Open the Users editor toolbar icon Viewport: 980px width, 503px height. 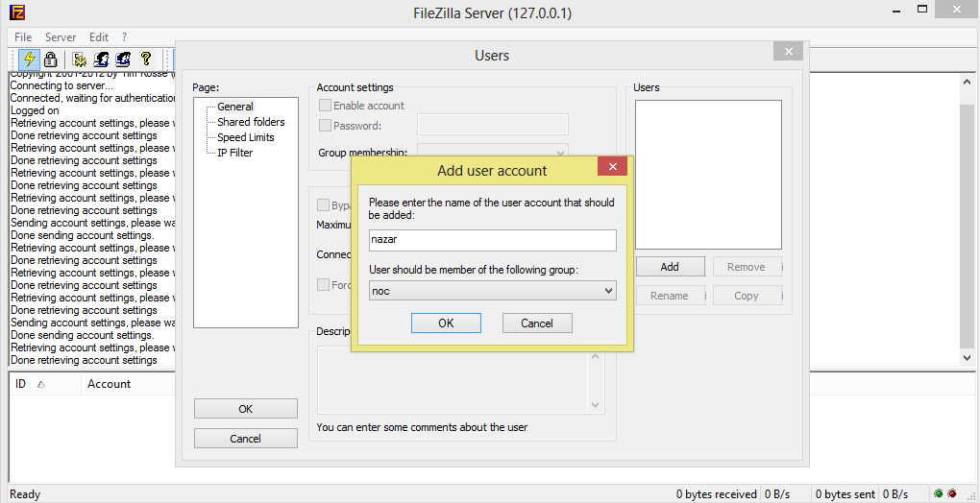[101, 60]
